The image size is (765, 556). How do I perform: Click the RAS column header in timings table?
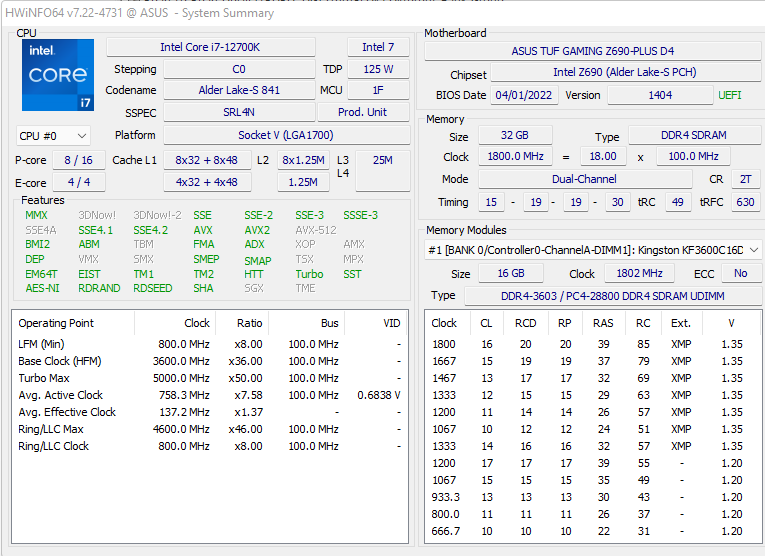(x=603, y=323)
